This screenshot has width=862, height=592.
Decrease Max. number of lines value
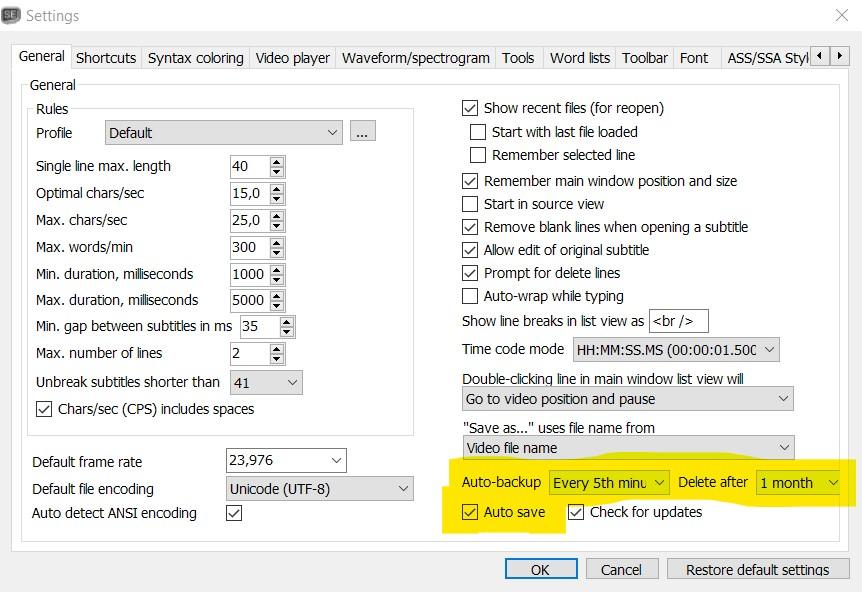pyautogui.click(x=277, y=358)
